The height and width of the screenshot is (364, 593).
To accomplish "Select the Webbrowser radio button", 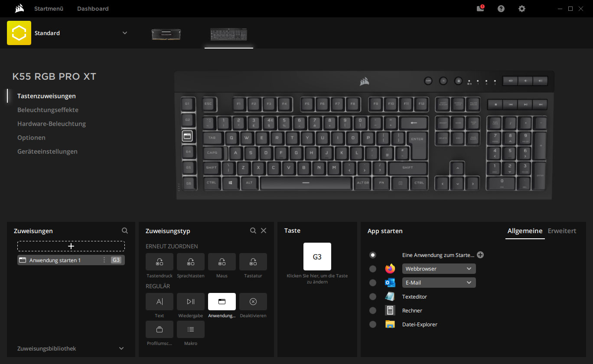I will [373, 269].
